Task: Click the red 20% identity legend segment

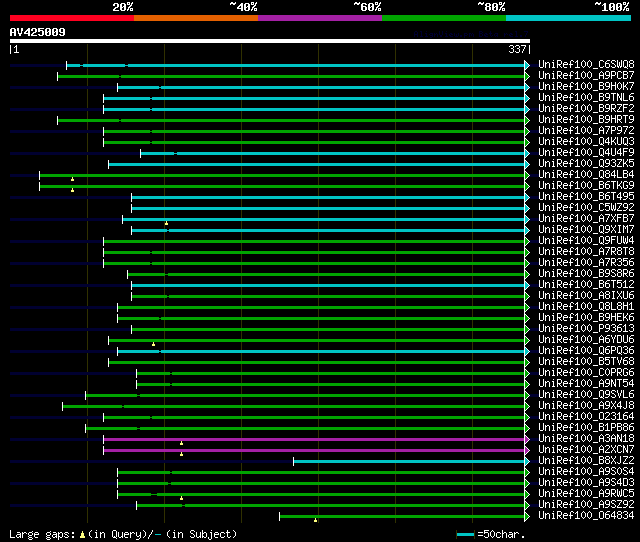Action: [72, 18]
